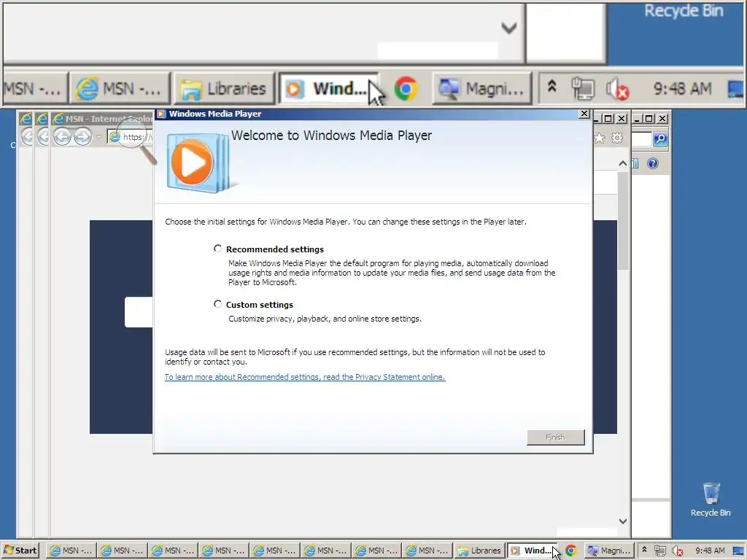Launch Google Chrome from the taskbar
The width and height of the screenshot is (747, 560).
point(571,551)
